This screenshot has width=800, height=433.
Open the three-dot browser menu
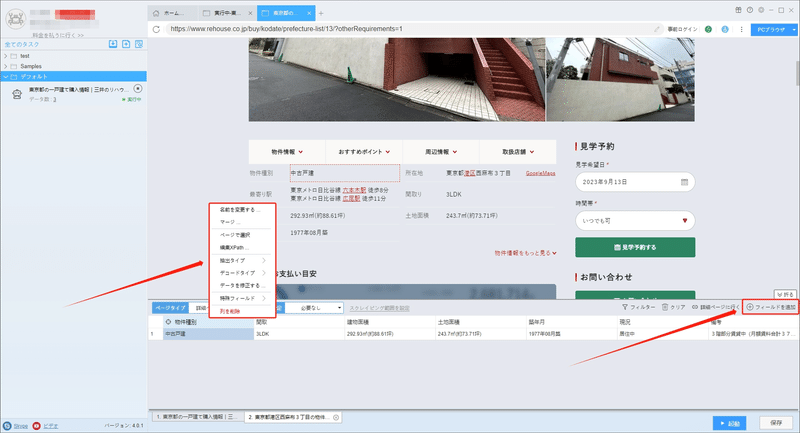741,29
